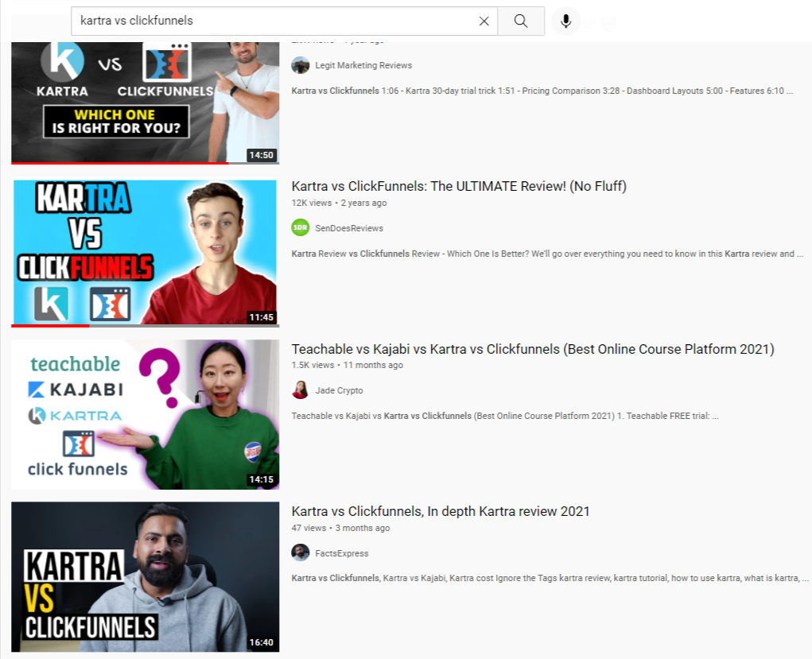Open 'Teachable vs Kajabi vs Kartra vs Clickfunnels' title
This screenshot has height=659, width=812.
click(533, 349)
